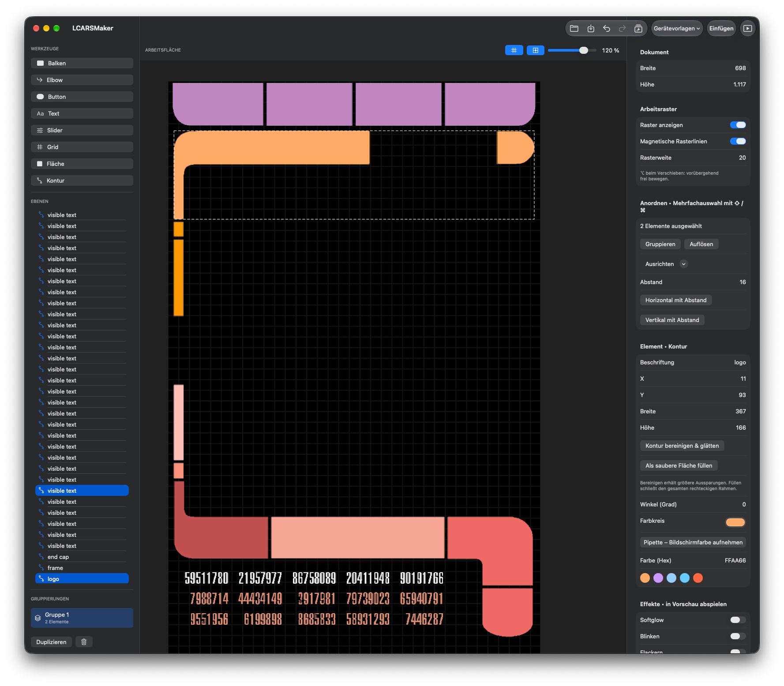Select the Elbow tool
The image size is (784, 686).
(x=82, y=80)
